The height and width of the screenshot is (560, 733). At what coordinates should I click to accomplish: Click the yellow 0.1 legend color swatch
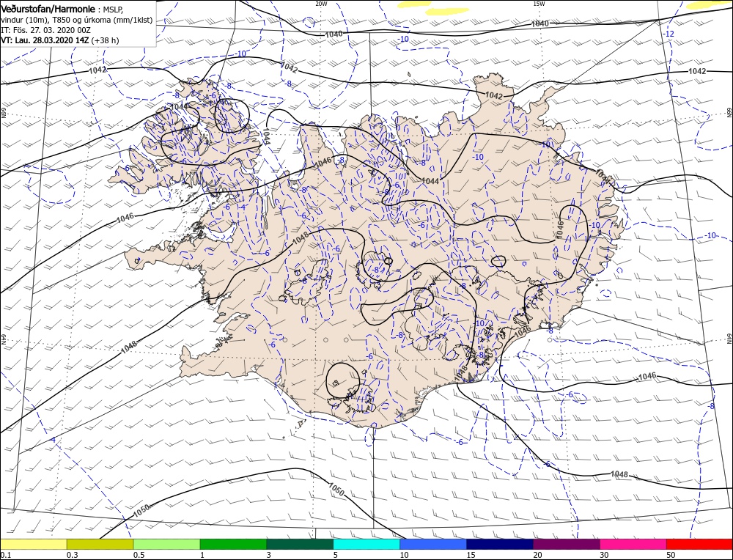pos(34,544)
